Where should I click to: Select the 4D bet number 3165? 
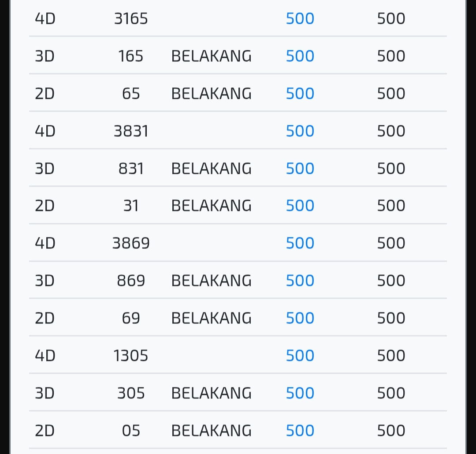tap(131, 19)
